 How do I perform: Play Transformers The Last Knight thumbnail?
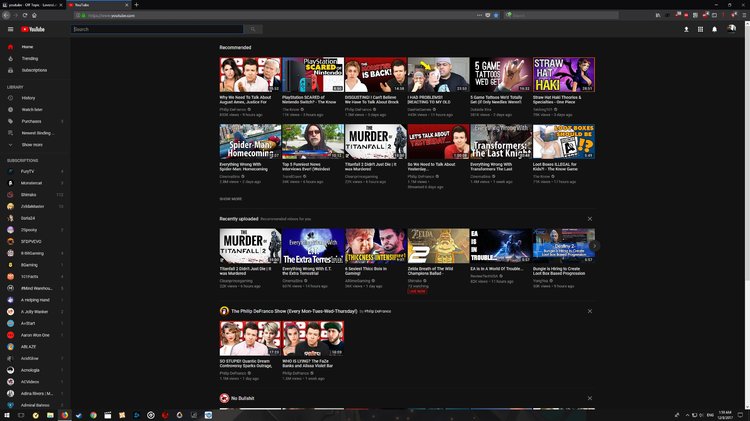(501, 142)
